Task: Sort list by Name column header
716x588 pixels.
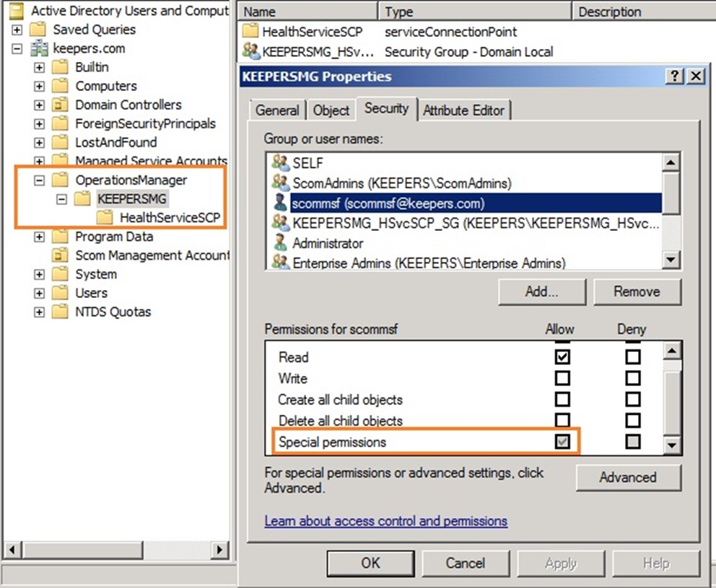Action: click(308, 11)
